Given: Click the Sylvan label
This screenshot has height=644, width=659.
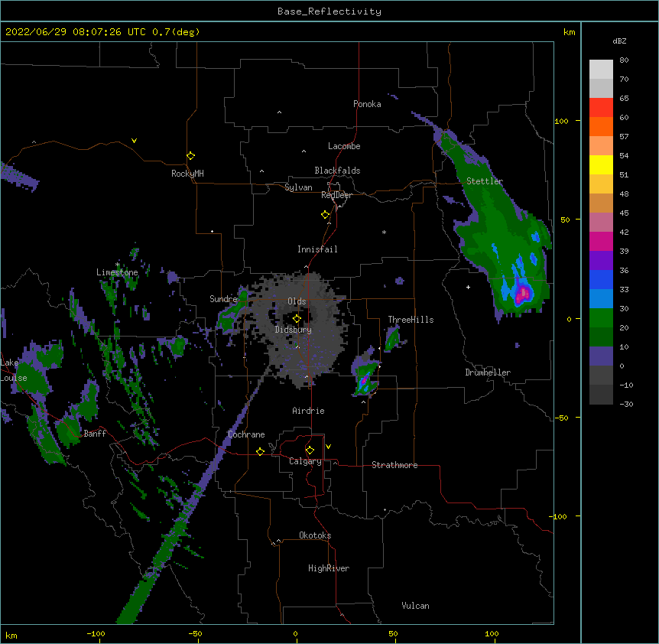Looking at the screenshot, I should [298, 187].
